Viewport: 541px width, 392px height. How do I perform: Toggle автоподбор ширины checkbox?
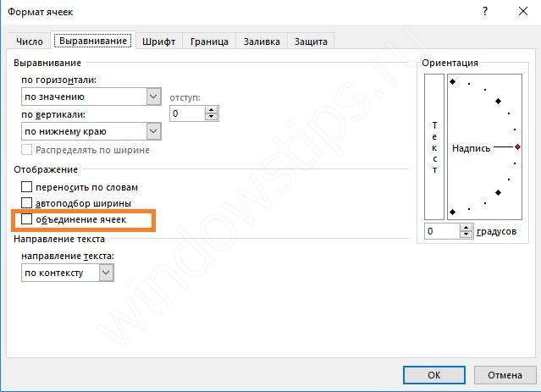27,203
